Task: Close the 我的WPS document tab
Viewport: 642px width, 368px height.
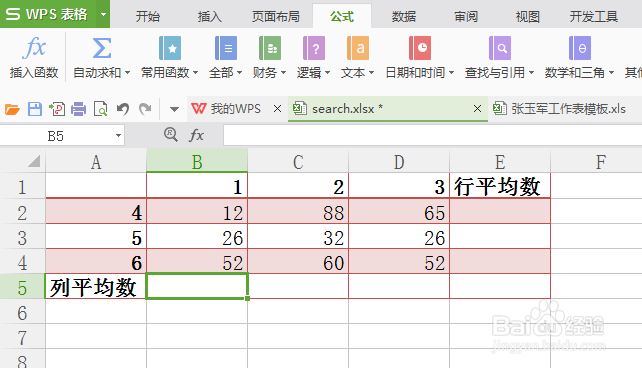Action: pyautogui.click(x=277, y=108)
